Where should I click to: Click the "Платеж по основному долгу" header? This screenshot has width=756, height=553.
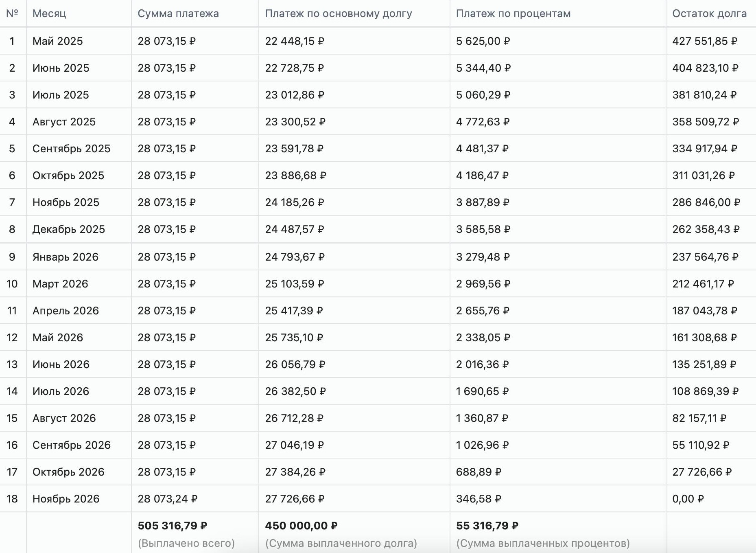[x=339, y=13]
